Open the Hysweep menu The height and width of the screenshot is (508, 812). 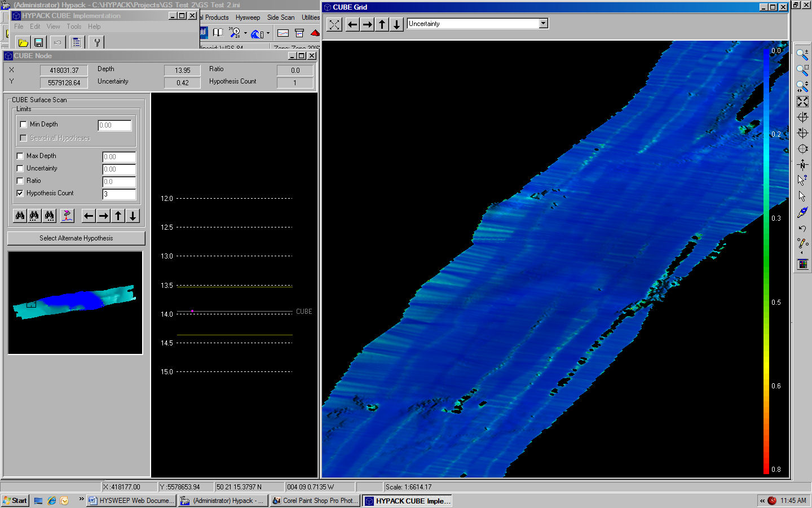pos(248,17)
